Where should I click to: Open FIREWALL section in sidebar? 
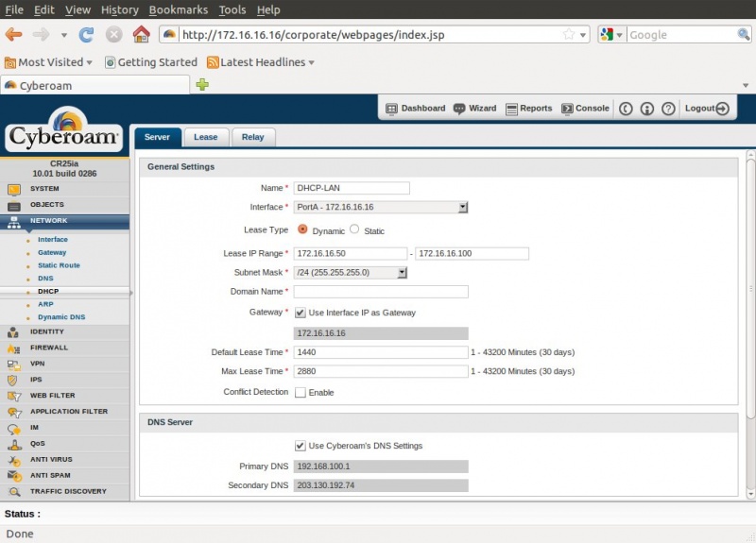pos(49,348)
